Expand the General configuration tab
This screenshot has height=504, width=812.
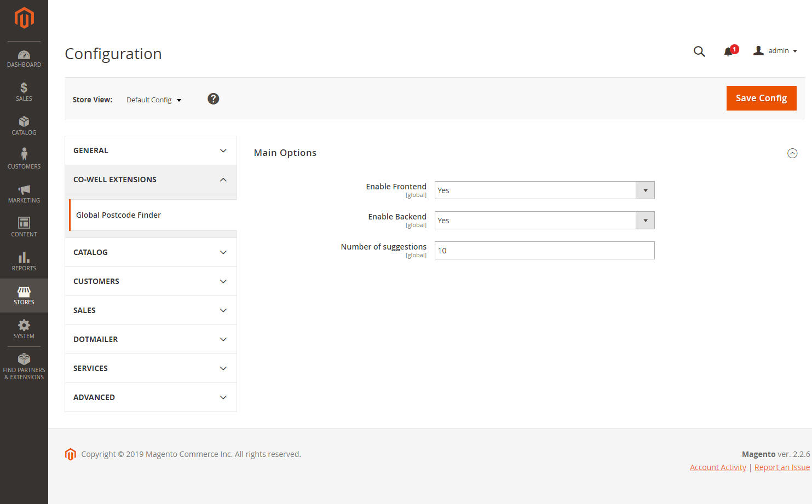pos(151,150)
